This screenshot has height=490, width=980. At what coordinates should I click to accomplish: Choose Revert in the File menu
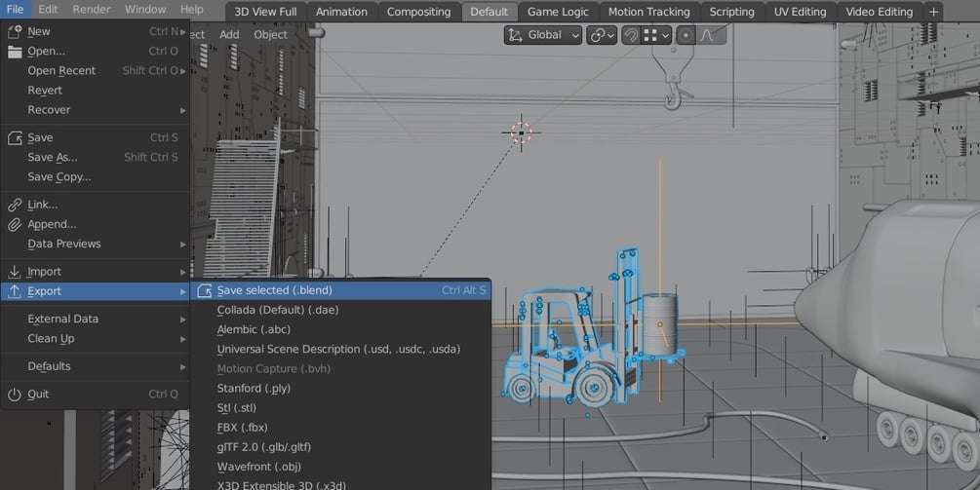point(95,90)
